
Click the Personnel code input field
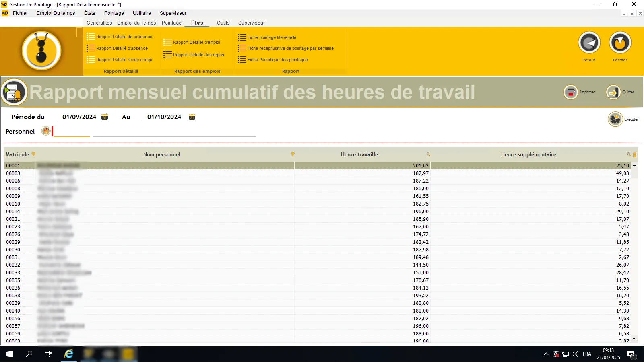tap(72, 131)
